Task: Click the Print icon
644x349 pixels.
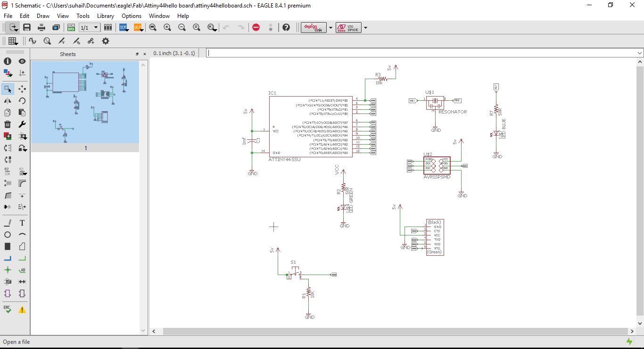Action: coord(41,27)
